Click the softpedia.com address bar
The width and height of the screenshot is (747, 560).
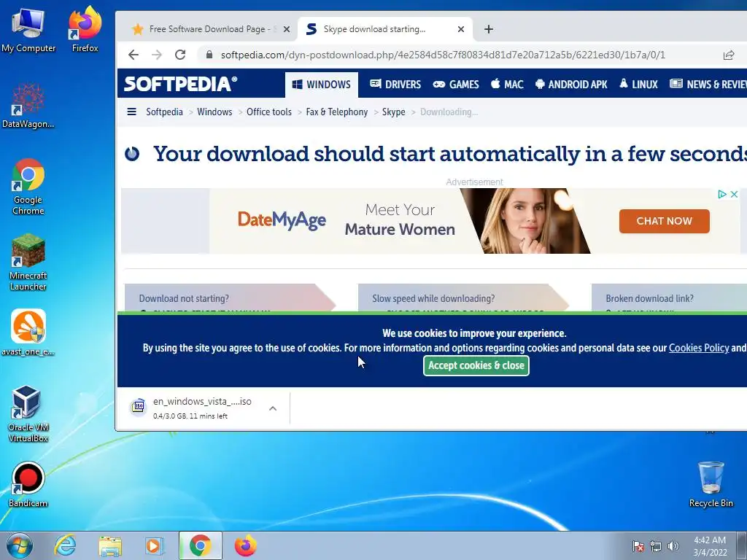(x=443, y=55)
